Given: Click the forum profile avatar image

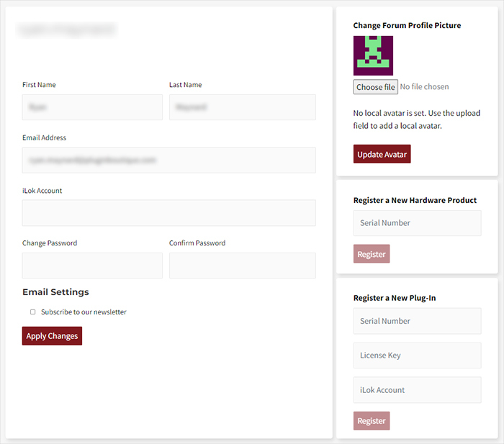Looking at the screenshot, I should (x=373, y=55).
